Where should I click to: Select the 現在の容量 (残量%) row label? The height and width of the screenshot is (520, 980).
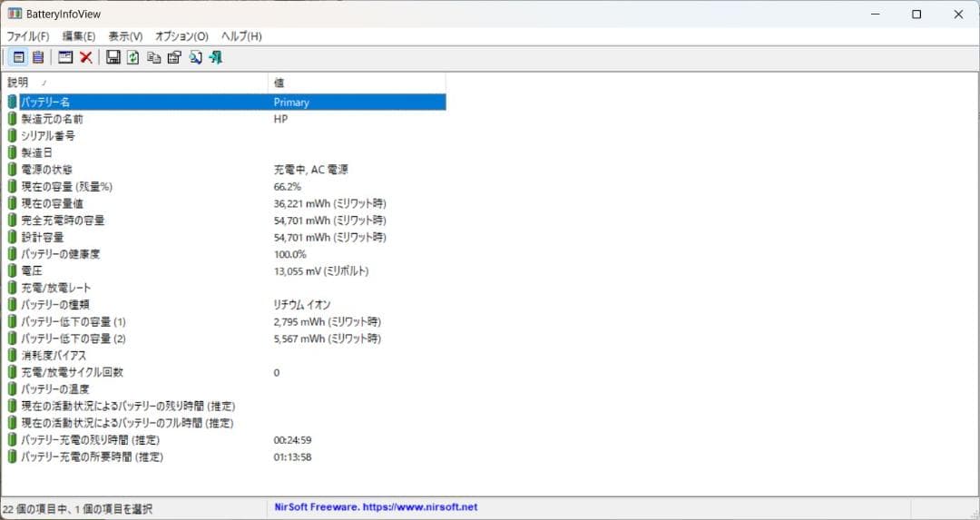click(x=67, y=186)
